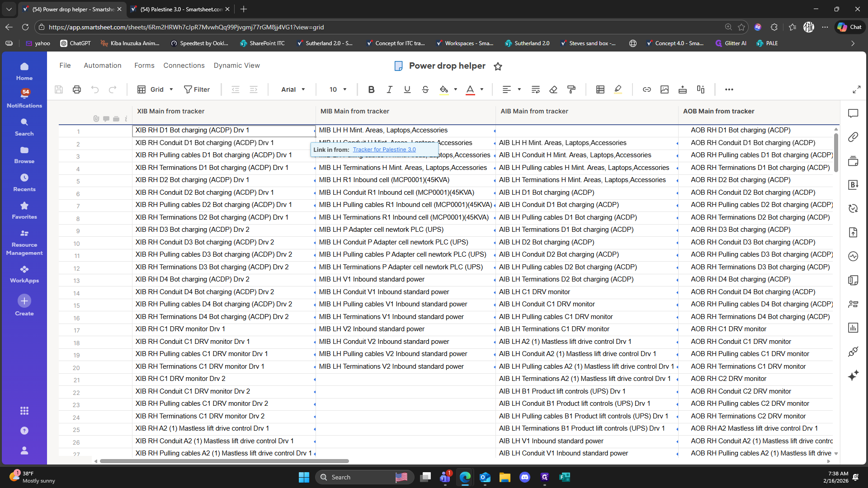Open the font size 10 dropdown
Screen dimensions: 868x488
click(338, 89)
